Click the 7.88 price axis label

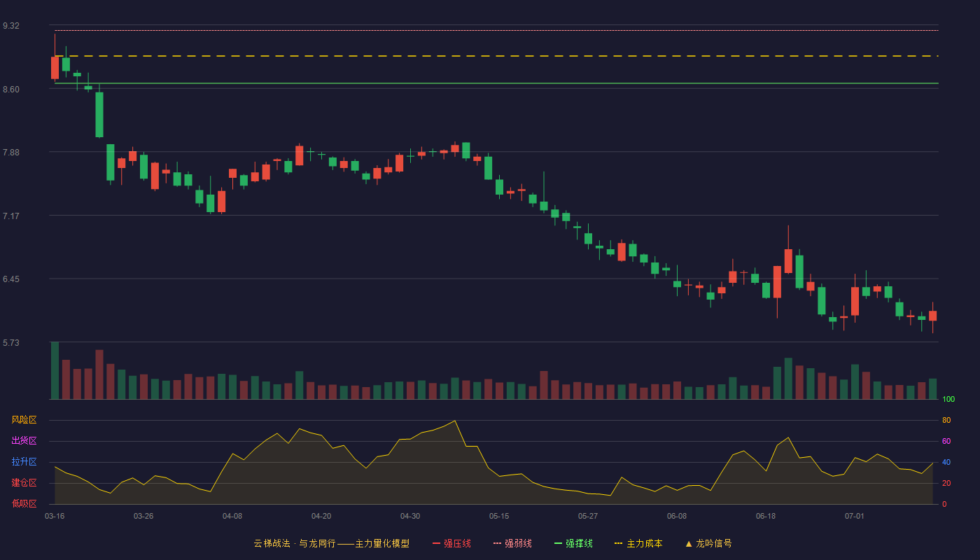point(11,153)
